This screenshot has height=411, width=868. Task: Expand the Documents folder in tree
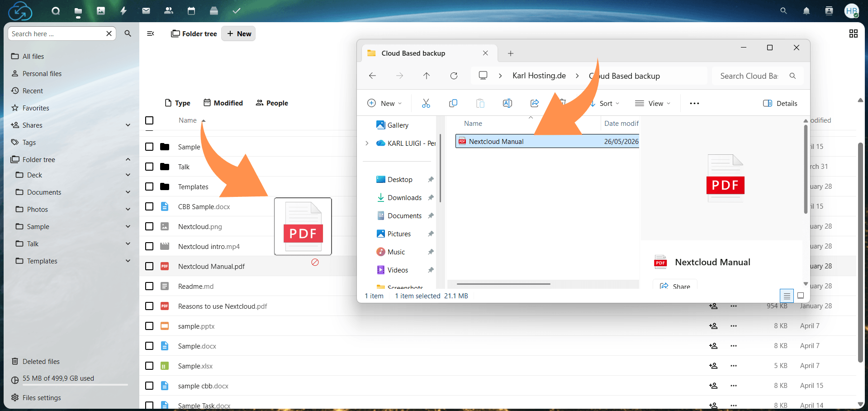point(128,192)
